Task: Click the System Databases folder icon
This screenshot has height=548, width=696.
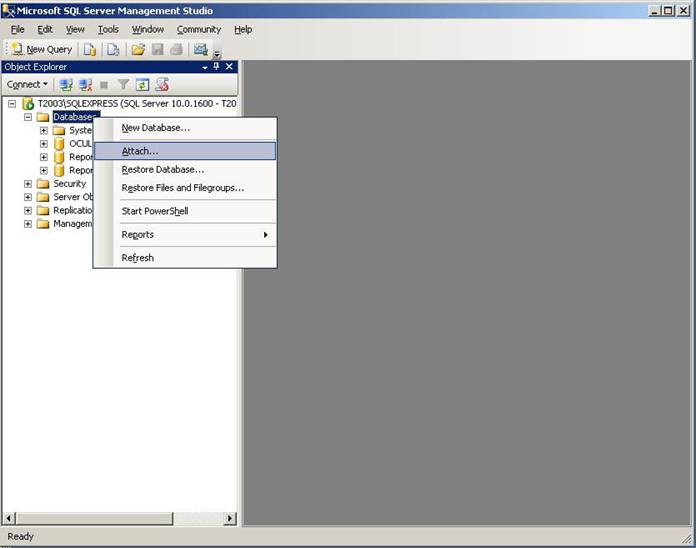Action: click(x=59, y=130)
